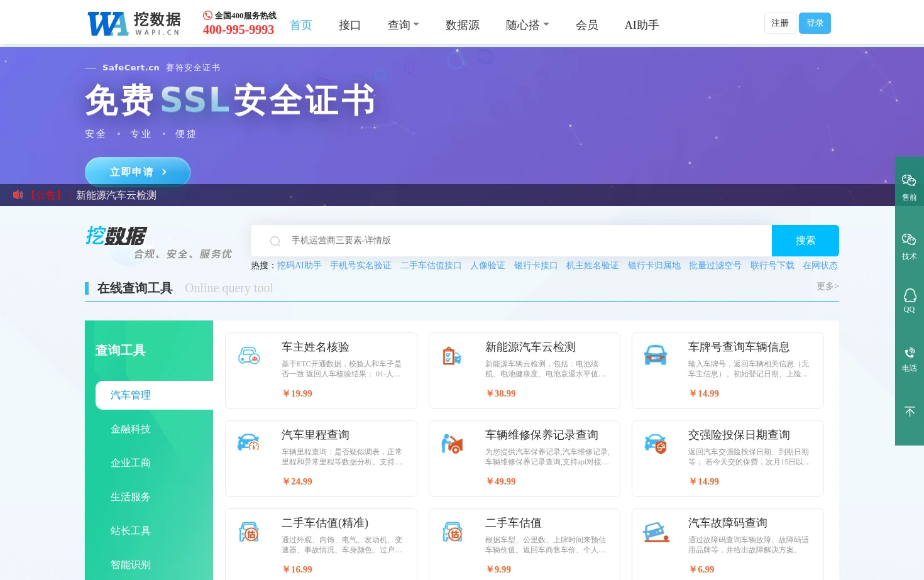This screenshot has height=580, width=924.
Task: Select the 企业工商 category tab
Action: tap(131, 463)
